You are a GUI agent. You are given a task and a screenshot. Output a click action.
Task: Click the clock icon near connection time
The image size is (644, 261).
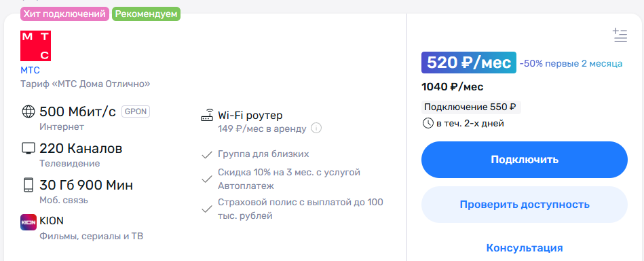pyautogui.click(x=428, y=123)
